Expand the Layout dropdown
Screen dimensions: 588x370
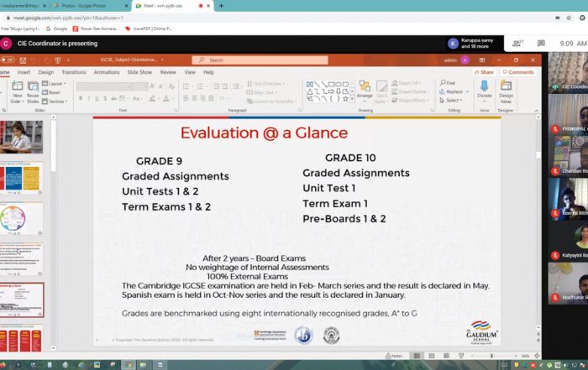(55, 84)
